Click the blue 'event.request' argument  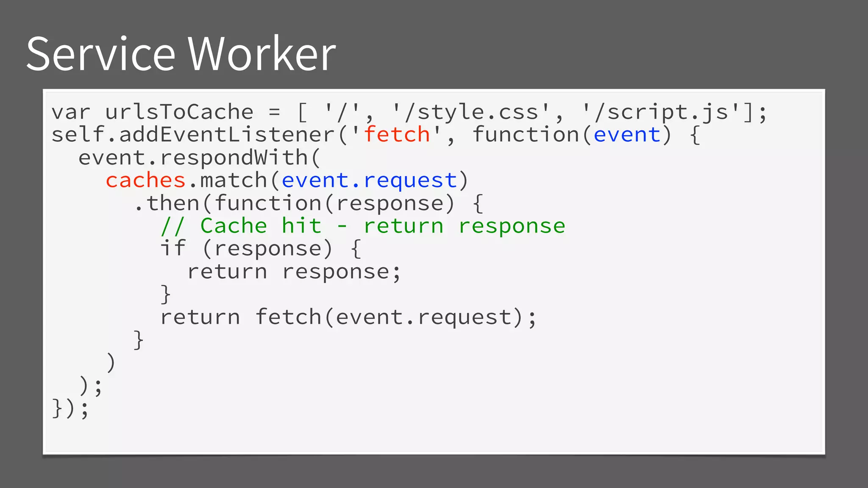[x=369, y=180]
